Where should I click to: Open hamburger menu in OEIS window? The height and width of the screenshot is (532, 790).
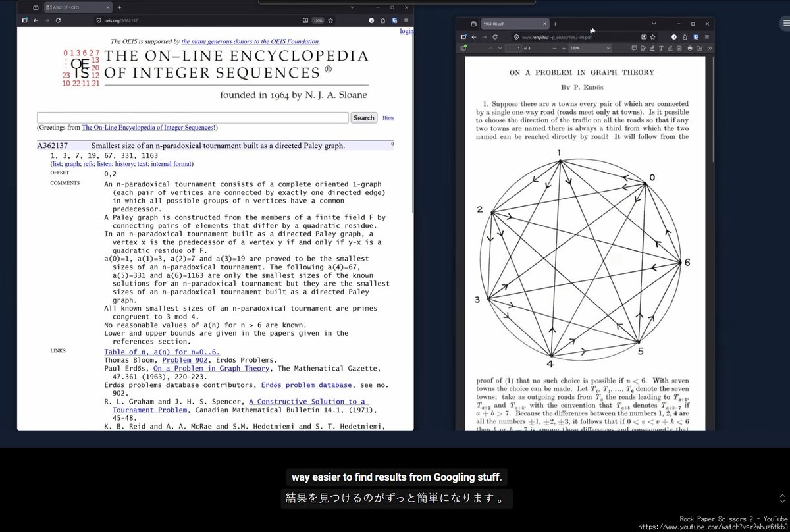pos(406,20)
